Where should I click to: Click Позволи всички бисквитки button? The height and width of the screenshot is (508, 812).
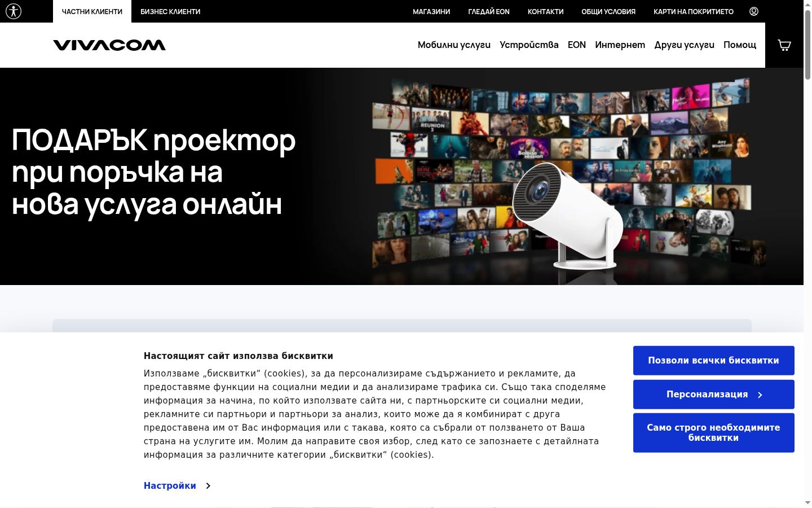pyautogui.click(x=714, y=361)
